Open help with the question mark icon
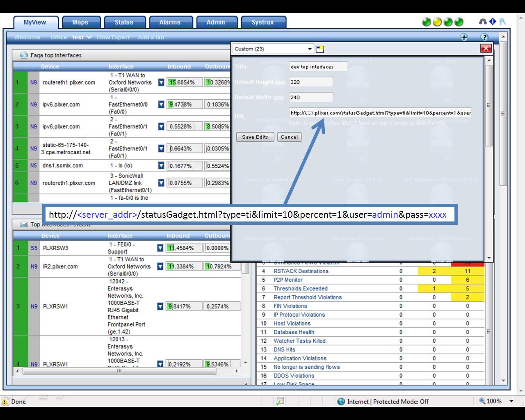Viewport: 525px width, 420px height. click(484, 37)
